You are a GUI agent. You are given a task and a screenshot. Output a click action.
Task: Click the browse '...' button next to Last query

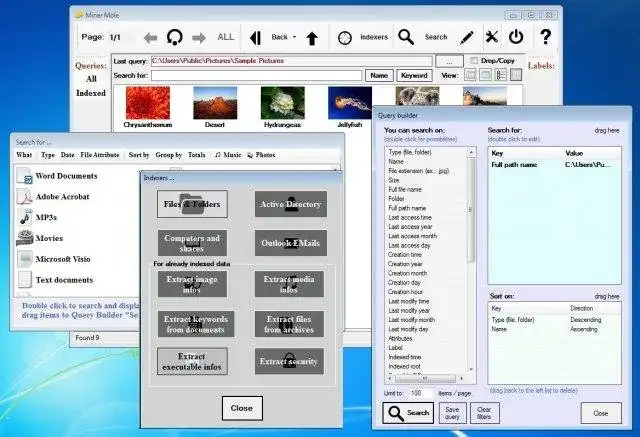click(449, 61)
